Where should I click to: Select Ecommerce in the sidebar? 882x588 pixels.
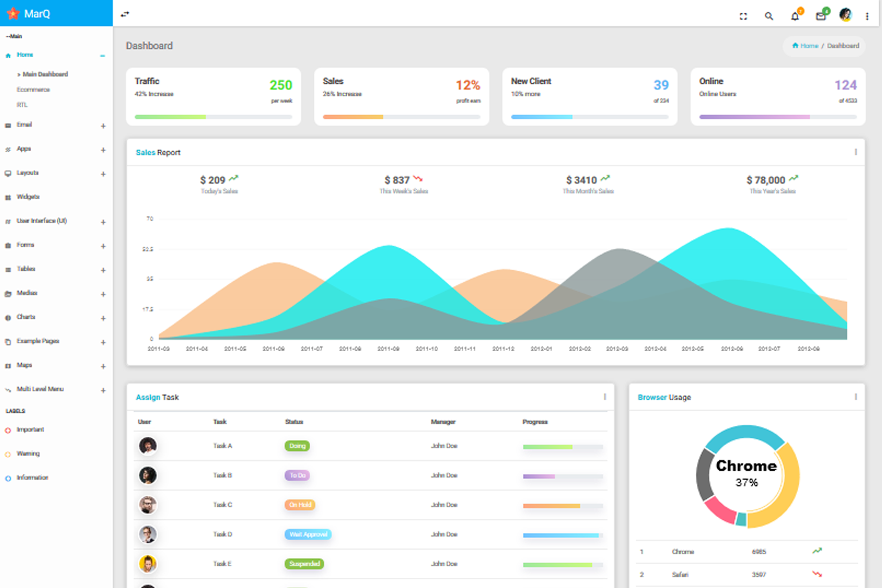point(33,90)
